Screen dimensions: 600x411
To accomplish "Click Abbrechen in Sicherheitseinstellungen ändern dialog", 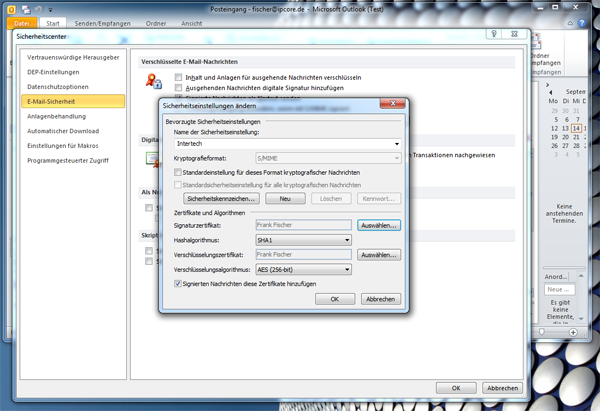I will click(x=381, y=299).
